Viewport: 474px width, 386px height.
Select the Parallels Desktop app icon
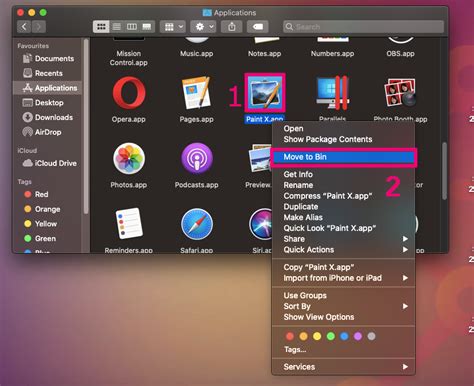point(333,93)
